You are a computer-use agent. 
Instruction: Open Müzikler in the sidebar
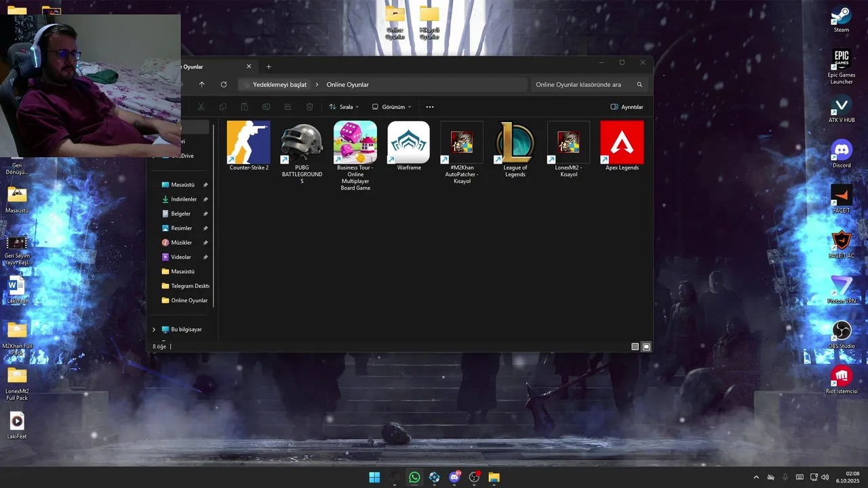point(181,243)
